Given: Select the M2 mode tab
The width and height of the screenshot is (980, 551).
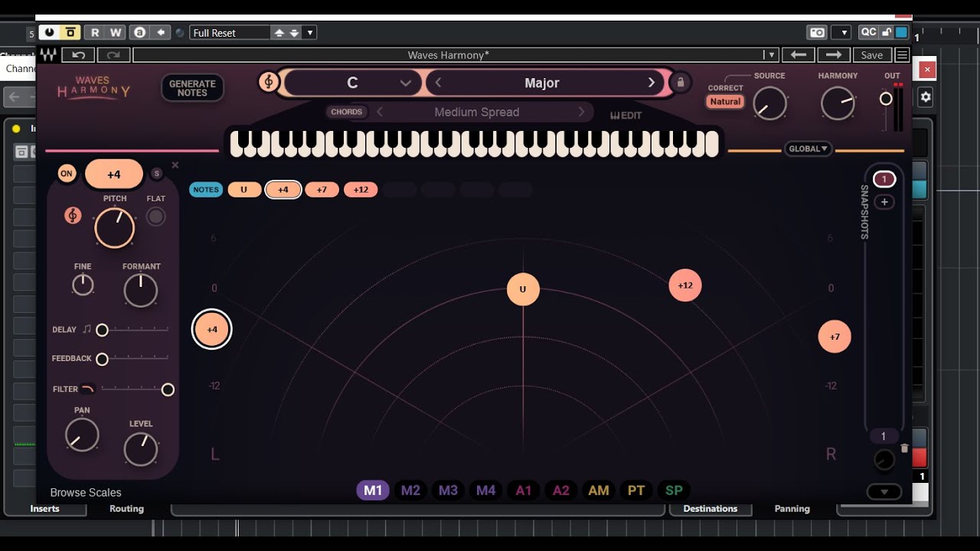Looking at the screenshot, I should pyautogui.click(x=410, y=491).
